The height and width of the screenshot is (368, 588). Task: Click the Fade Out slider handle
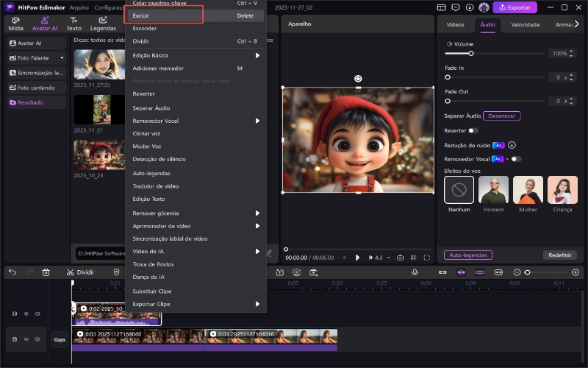tap(448, 101)
